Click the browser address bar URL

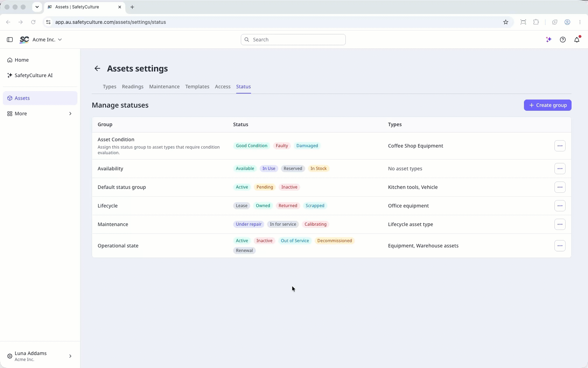coord(111,22)
